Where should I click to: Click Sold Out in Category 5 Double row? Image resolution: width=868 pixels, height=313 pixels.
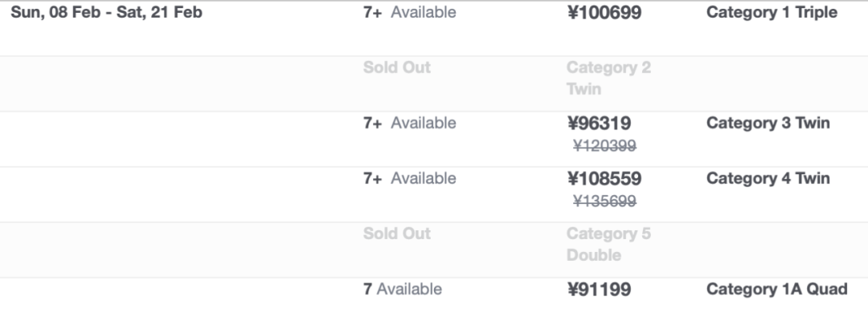pyautogui.click(x=397, y=234)
